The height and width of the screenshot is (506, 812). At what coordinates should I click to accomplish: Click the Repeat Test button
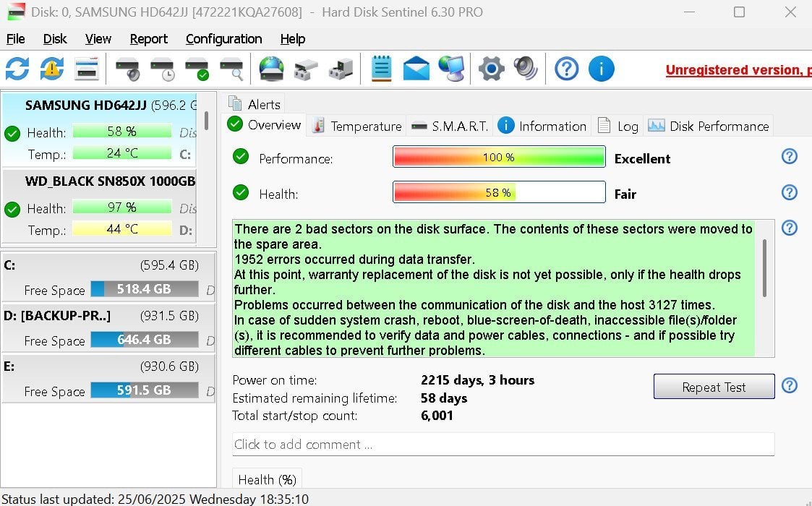click(x=714, y=386)
